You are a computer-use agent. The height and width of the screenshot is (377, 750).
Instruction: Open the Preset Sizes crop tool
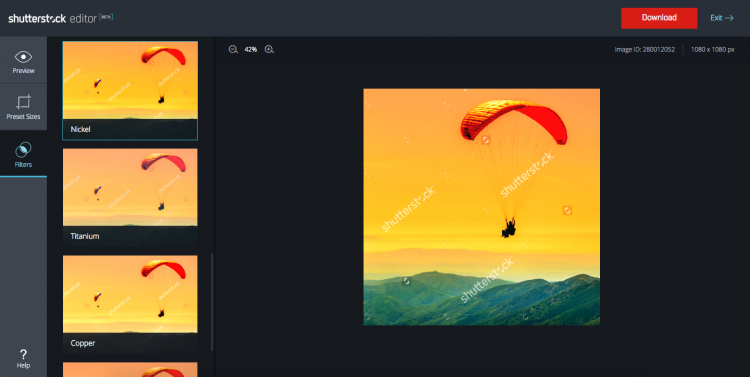23,107
